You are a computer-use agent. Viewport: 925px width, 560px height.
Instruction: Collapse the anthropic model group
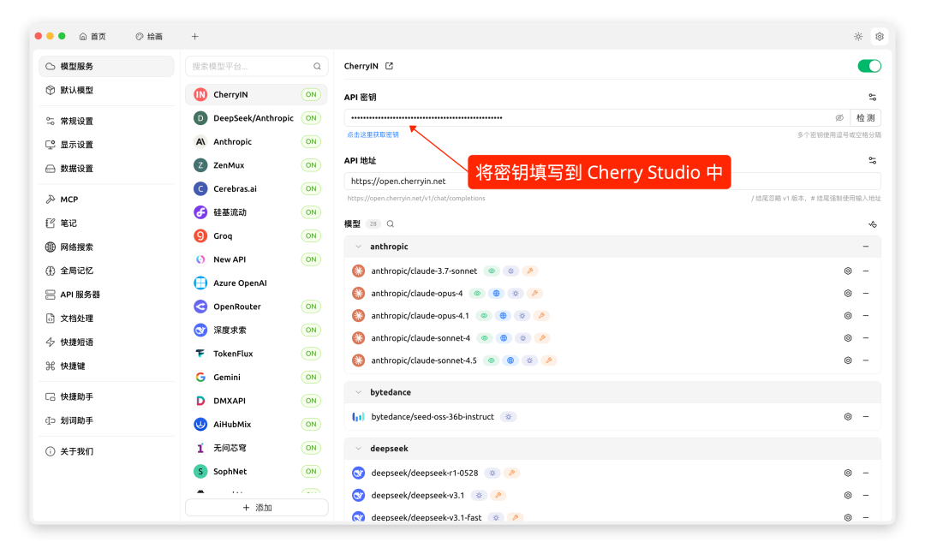(x=358, y=247)
